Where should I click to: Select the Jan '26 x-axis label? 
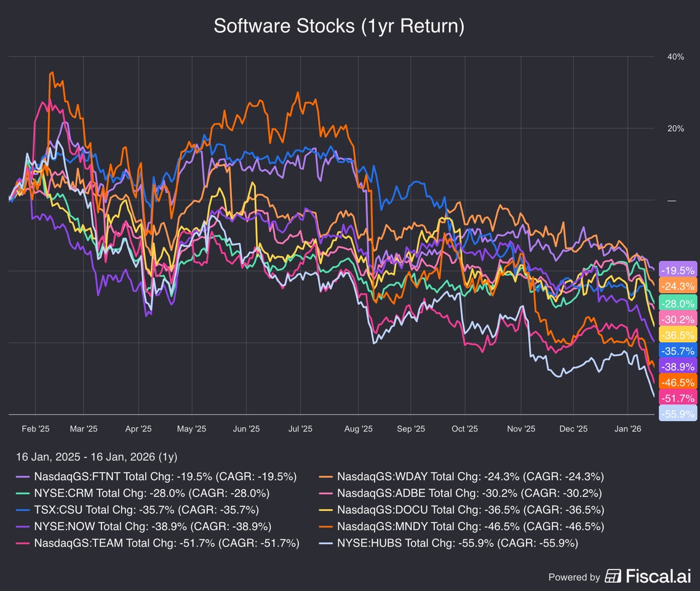pos(626,429)
